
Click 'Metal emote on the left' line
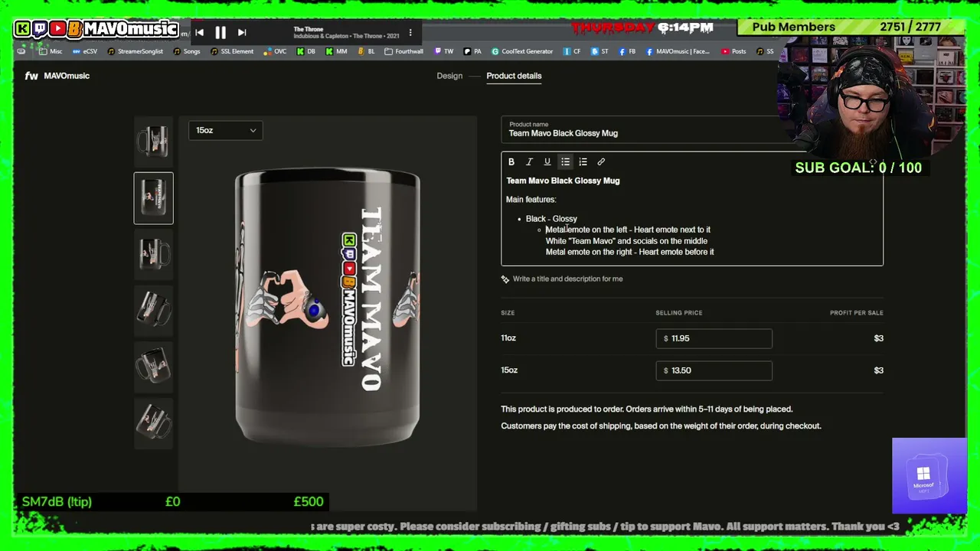[628, 230]
